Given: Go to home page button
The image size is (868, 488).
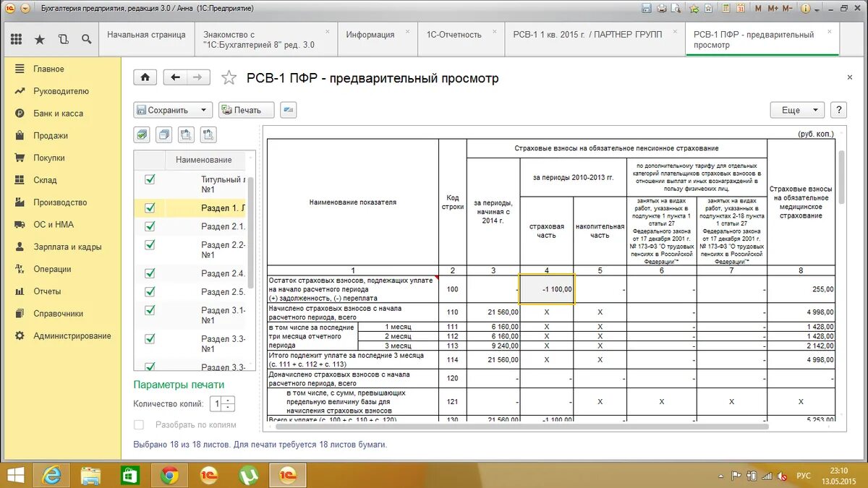Looking at the screenshot, I should point(145,77).
